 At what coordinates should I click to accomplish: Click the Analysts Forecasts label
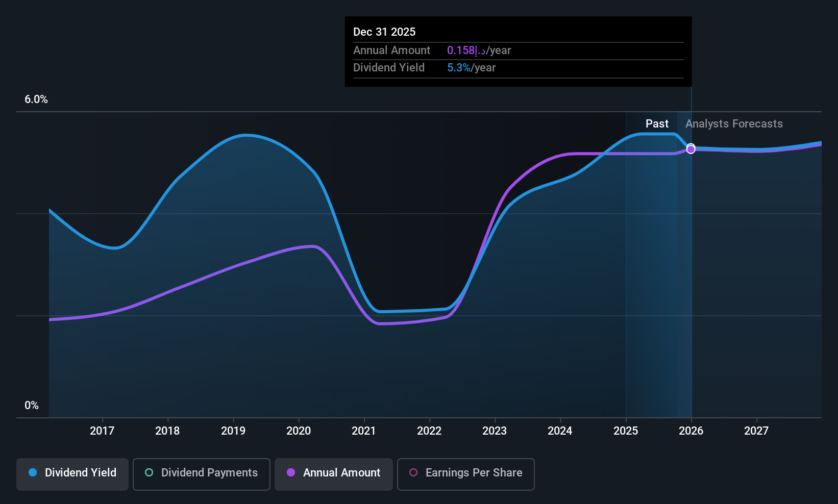click(733, 124)
